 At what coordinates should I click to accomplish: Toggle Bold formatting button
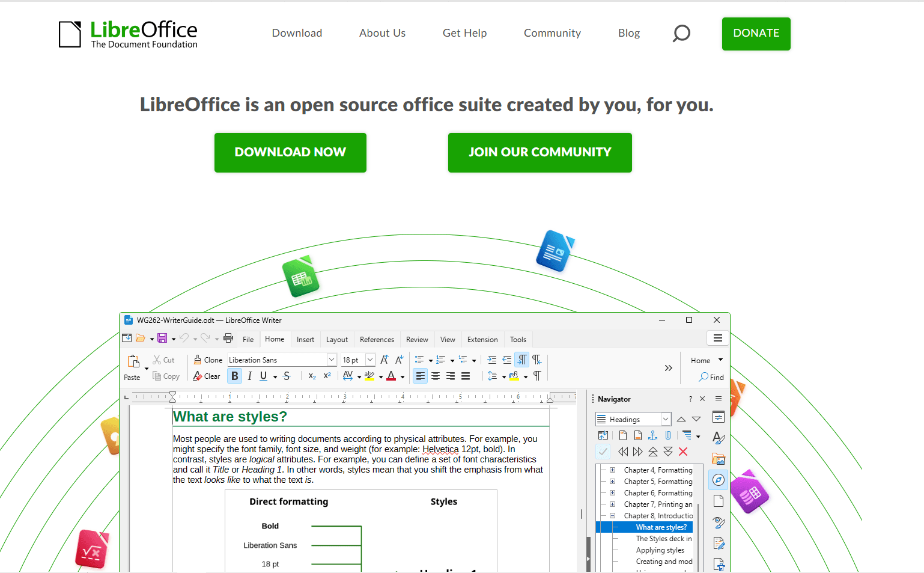[235, 376]
